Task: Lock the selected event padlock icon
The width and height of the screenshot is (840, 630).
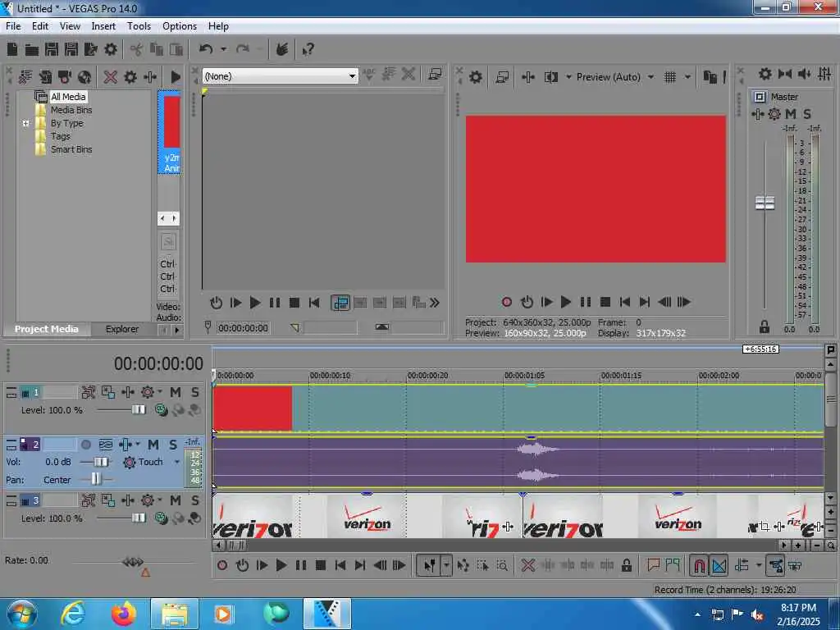Action: (x=626, y=566)
